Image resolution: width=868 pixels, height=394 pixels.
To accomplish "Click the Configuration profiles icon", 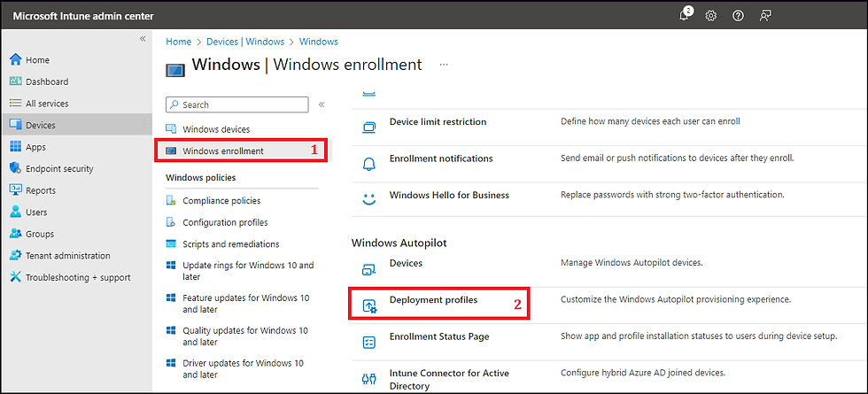I will tap(171, 222).
